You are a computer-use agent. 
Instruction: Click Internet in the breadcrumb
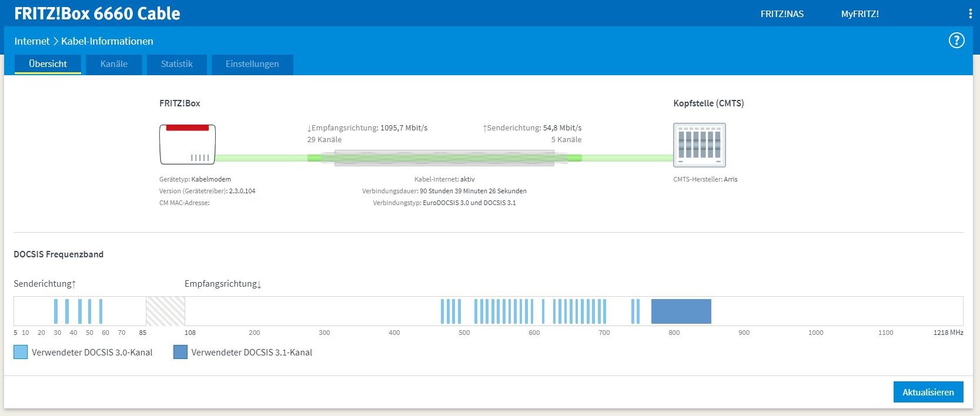click(32, 41)
